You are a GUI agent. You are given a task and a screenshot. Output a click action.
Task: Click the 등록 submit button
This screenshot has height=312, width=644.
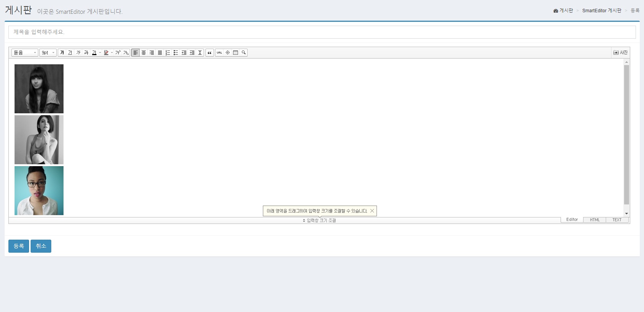point(19,246)
